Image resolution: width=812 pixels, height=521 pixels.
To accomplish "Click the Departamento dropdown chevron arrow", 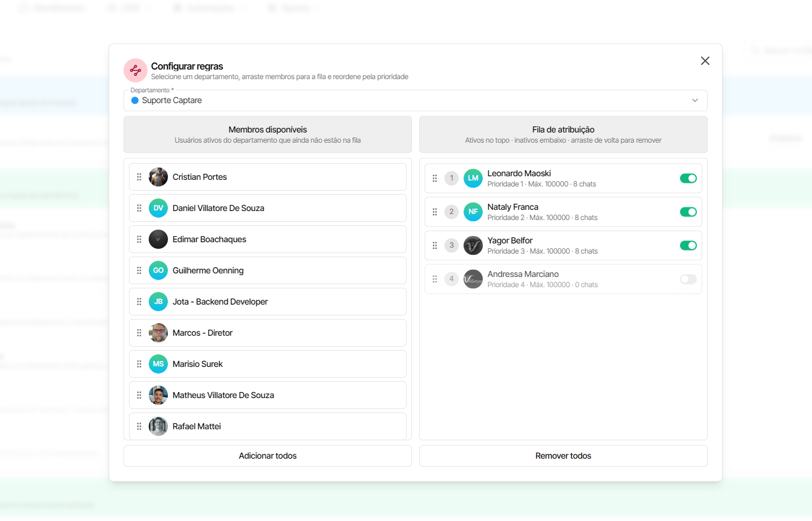I will pyautogui.click(x=695, y=100).
